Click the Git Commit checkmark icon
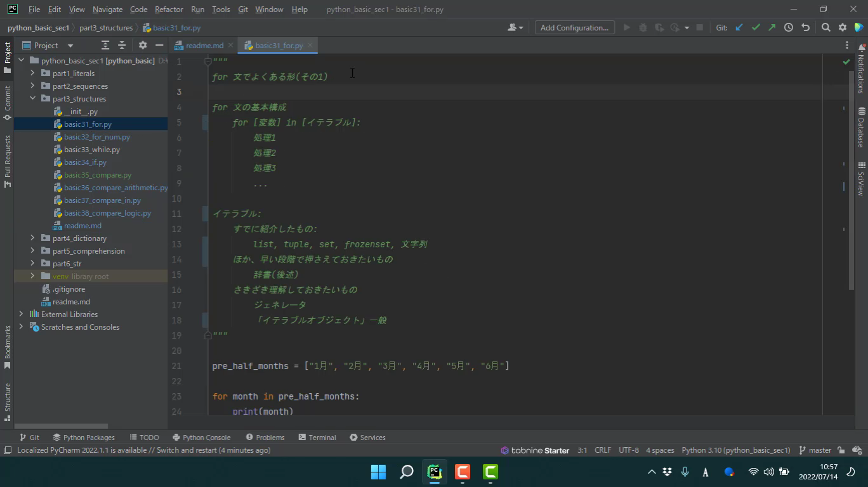 (x=756, y=27)
